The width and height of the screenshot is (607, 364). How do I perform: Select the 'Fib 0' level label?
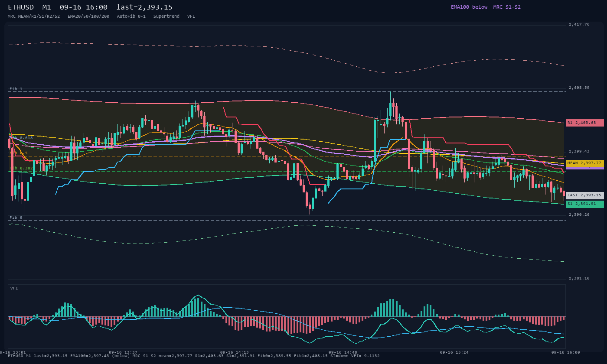pyautogui.click(x=16, y=218)
